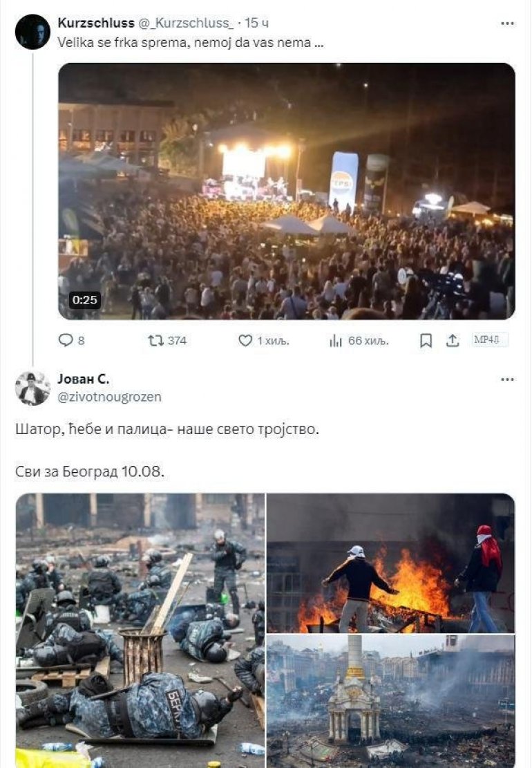Click Јован С.'s profile picture

tap(32, 388)
